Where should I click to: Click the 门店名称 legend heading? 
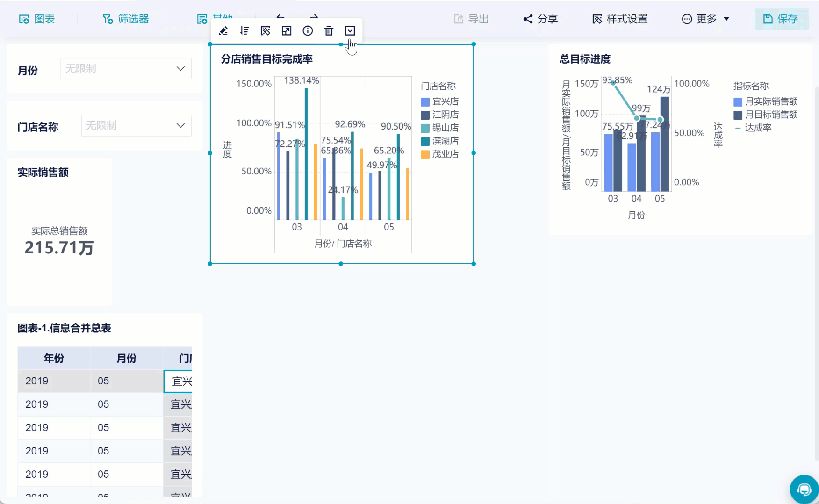point(438,86)
